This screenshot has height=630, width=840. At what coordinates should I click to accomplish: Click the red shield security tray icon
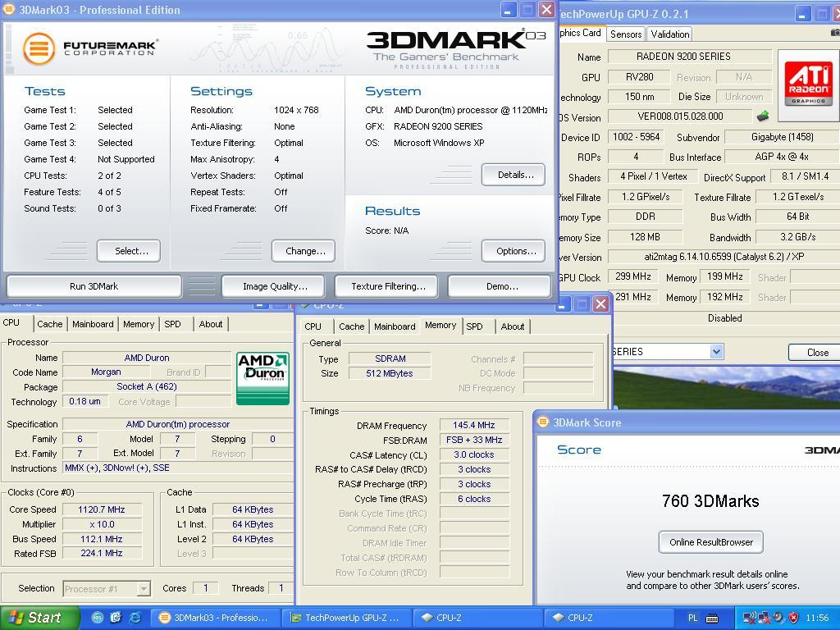coord(793,619)
